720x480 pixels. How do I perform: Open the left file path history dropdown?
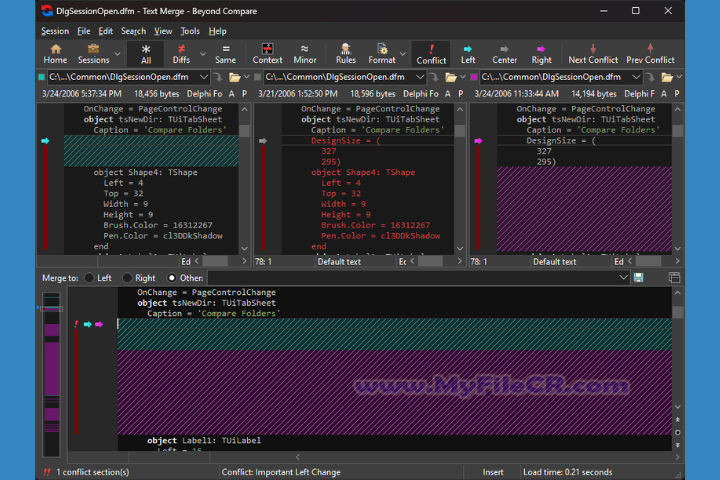coord(203,77)
